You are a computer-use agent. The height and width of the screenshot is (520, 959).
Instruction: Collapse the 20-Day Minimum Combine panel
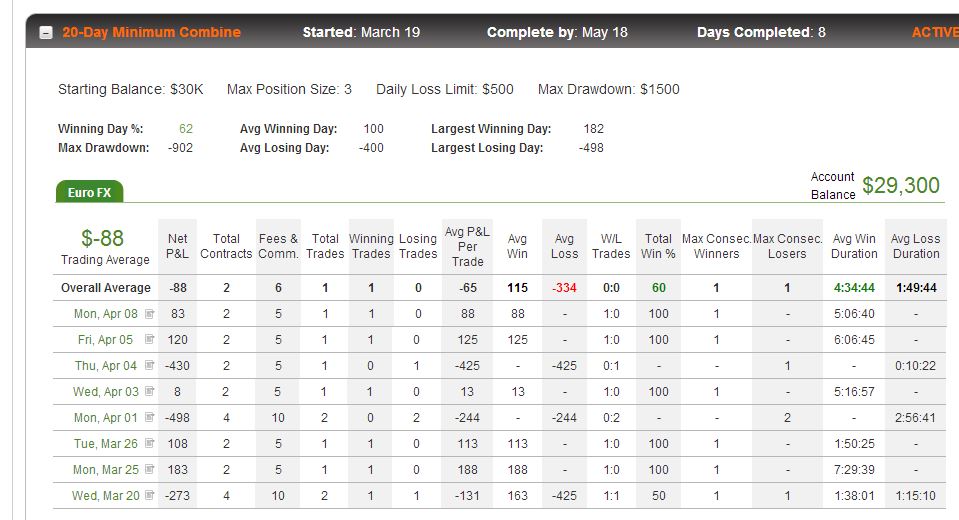pos(46,33)
